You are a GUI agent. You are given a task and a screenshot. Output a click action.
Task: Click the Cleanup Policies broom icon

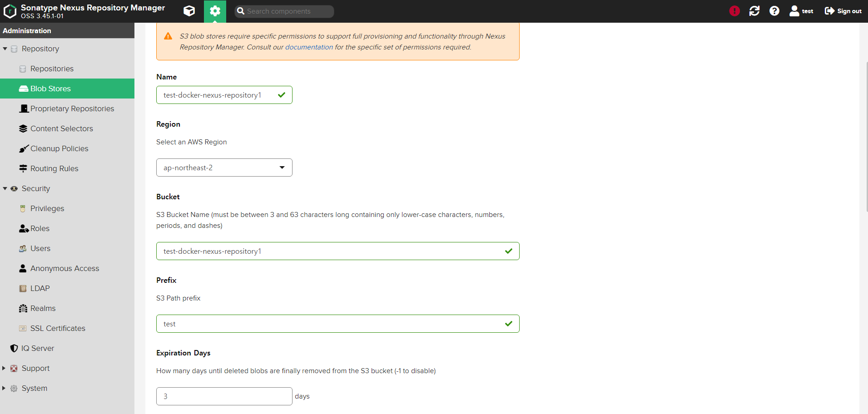point(24,148)
